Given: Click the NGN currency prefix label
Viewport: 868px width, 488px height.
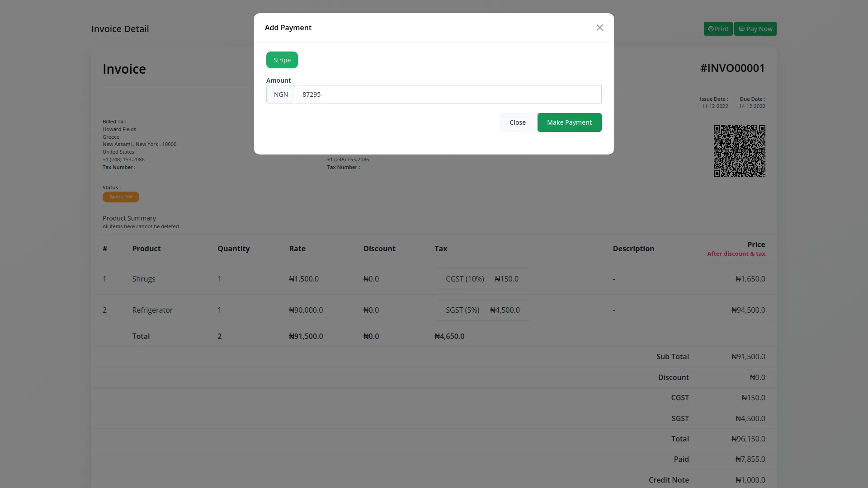Looking at the screenshot, I should tap(280, 94).
